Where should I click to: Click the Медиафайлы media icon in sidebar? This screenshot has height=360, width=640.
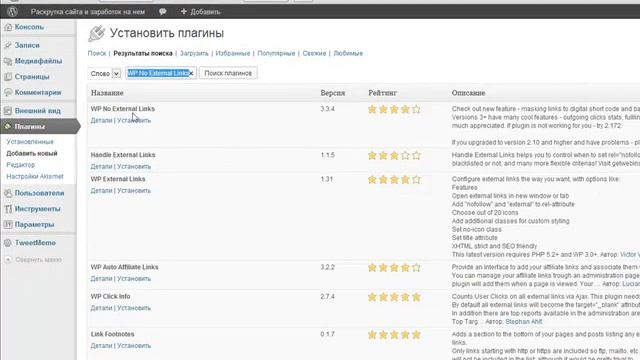coord(8,61)
